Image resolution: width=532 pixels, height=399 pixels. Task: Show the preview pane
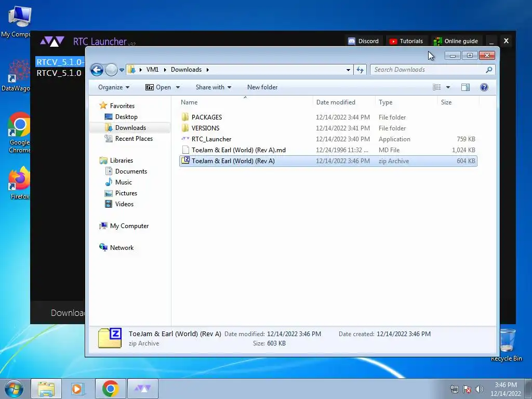click(x=465, y=87)
